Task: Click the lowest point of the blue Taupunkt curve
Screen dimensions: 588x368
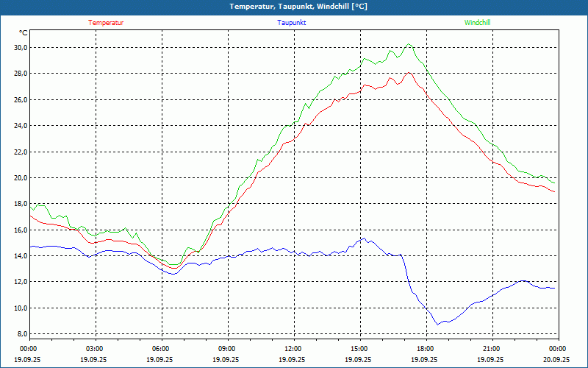Action: pos(437,324)
